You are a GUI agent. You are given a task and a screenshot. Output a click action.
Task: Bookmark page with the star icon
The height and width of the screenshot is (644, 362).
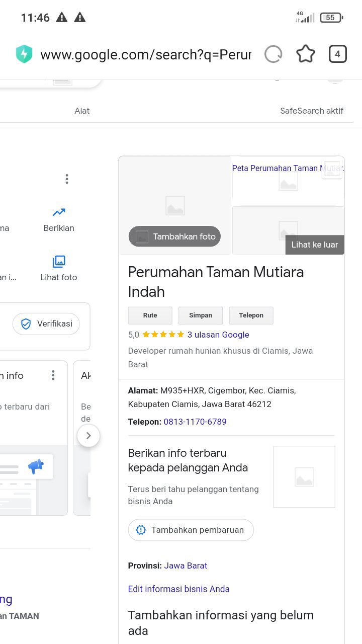pyautogui.click(x=305, y=54)
